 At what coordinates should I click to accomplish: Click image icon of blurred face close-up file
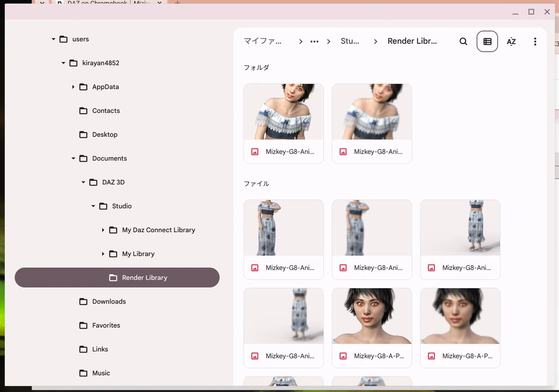click(x=431, y=356)
